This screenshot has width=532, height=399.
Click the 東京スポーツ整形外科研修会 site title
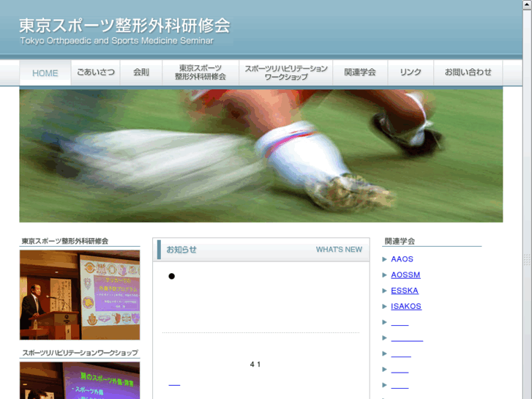point(124,26)
